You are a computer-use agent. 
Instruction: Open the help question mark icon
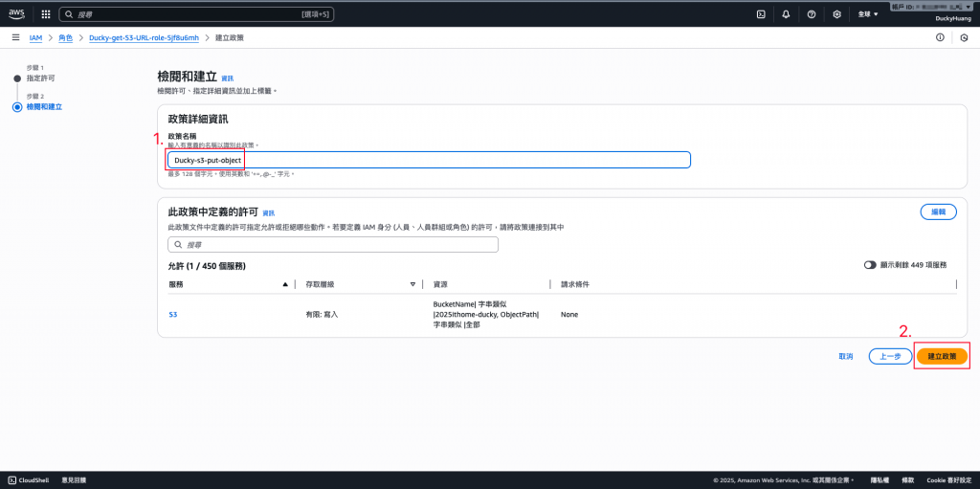812,13
